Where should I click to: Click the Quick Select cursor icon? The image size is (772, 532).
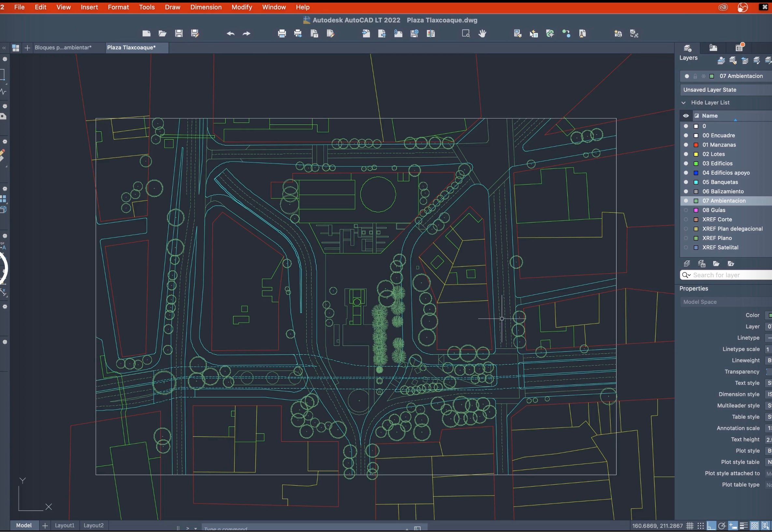pos(534,33)
